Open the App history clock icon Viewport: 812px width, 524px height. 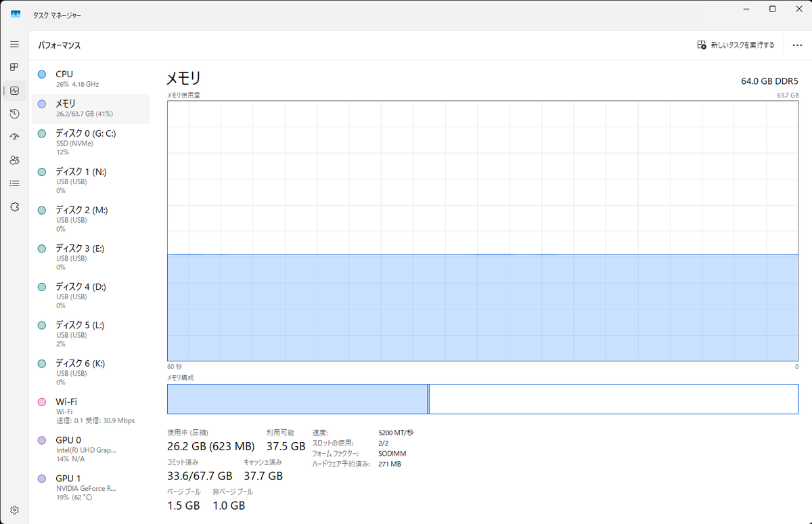click(14, 114)
